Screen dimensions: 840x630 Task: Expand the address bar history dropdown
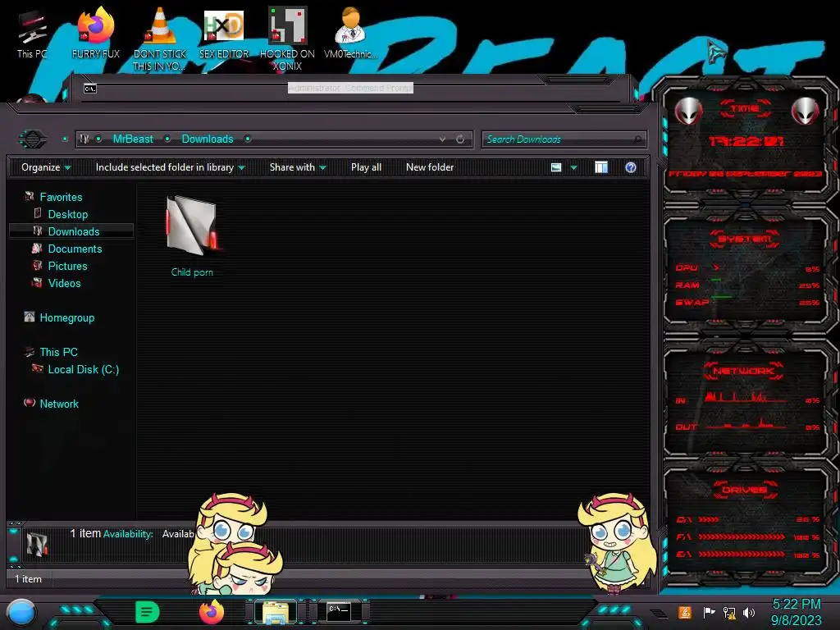tap(442, 139)
